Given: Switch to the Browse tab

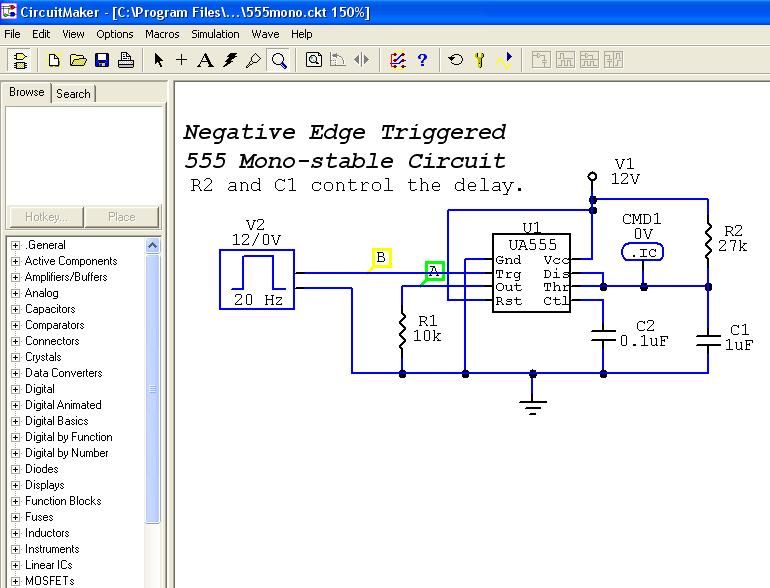Looking at the screenshot, I should point(27,92).
